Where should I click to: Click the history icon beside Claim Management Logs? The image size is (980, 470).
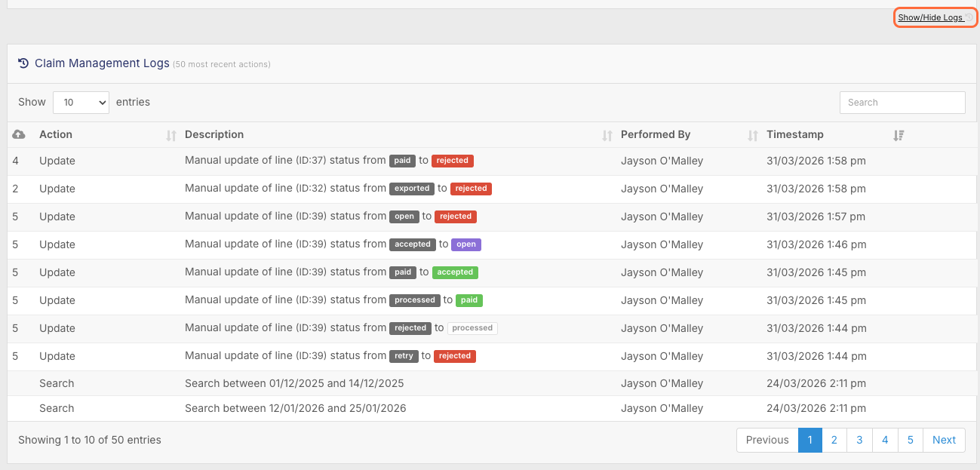(x=23, y=63)
